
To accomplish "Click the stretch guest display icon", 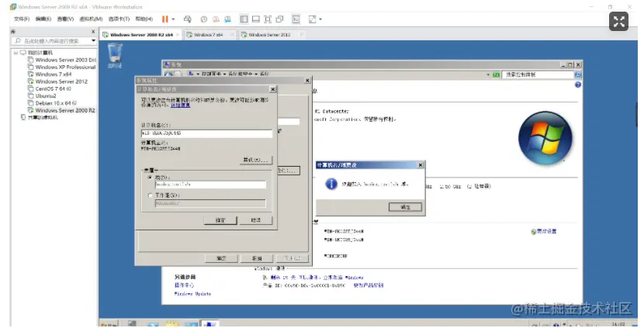I will coord(313,19).
